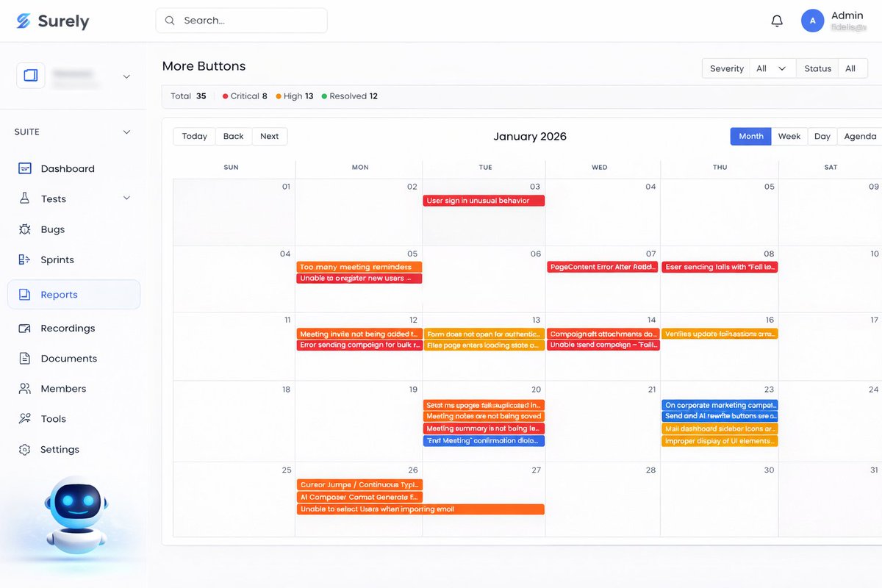Image resolution: width=882 pixels, height=588 pixels.
Task: Expand the Tests submenu chevron
Action: 126,198
